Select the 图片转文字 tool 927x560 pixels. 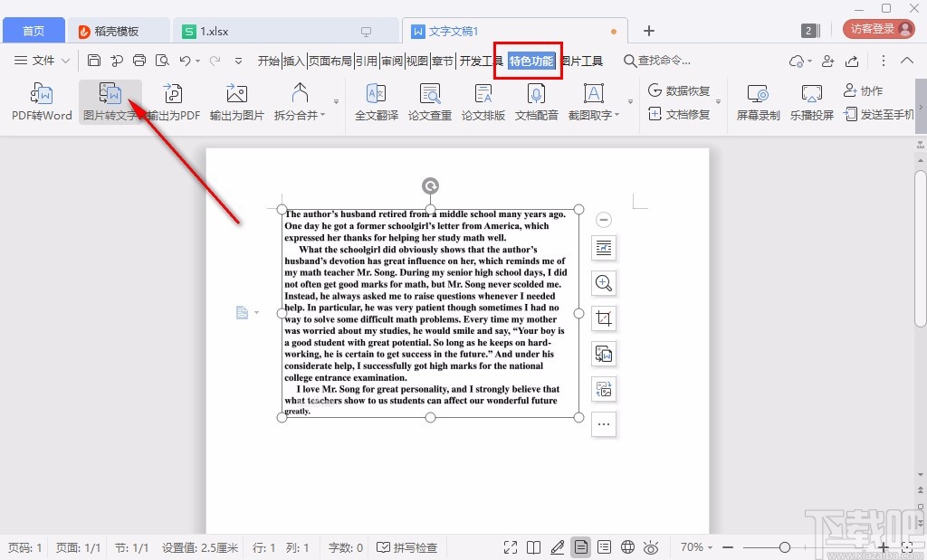[x=110, y=100]
